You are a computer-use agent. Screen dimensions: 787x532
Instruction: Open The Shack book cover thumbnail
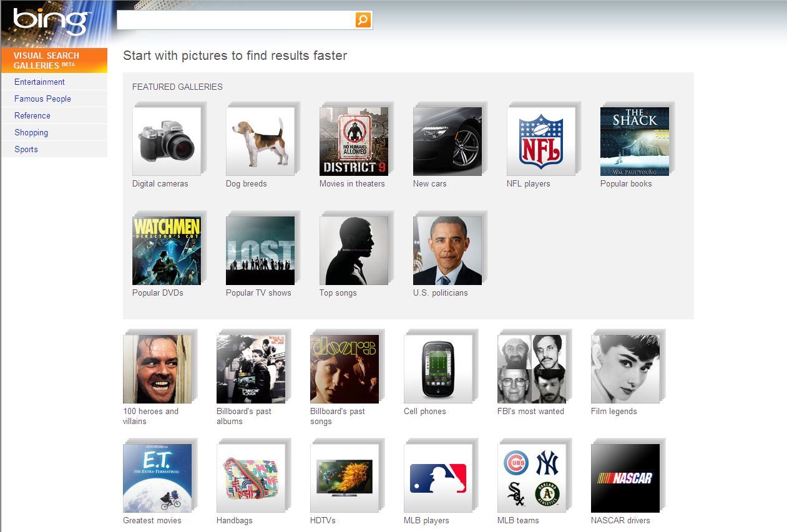[x=635, y=142]
